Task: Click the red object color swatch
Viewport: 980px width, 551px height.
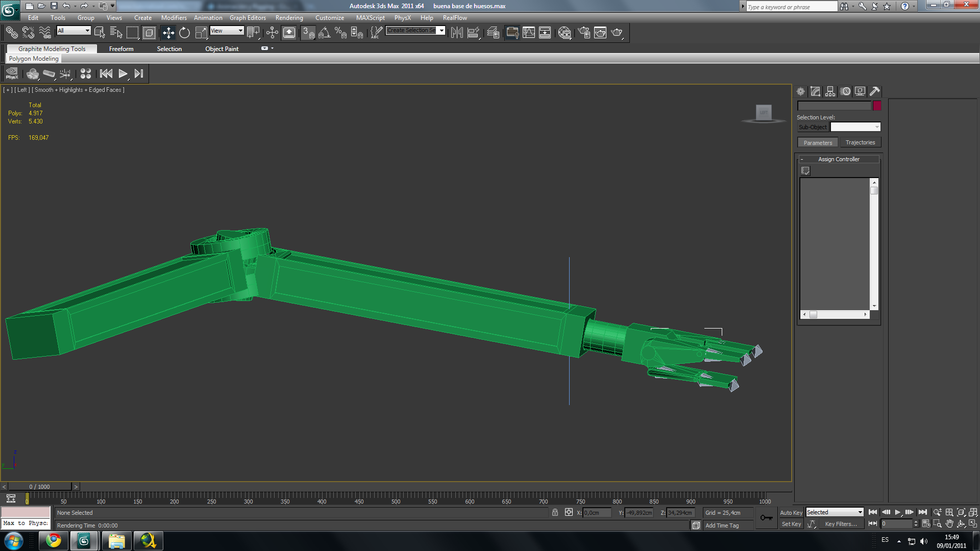Action: click(877, 106)
